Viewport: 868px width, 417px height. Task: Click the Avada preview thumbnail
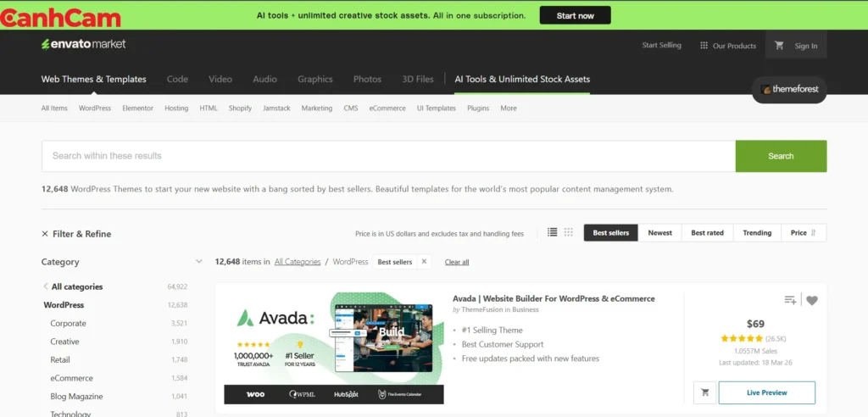pyautogui.click(x=334, y=348)
